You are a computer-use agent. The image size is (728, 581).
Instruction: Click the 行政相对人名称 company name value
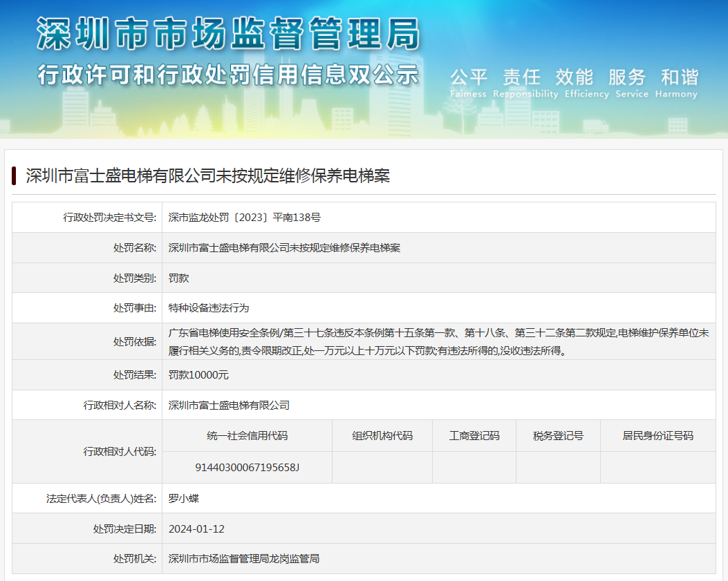(229, 406)
